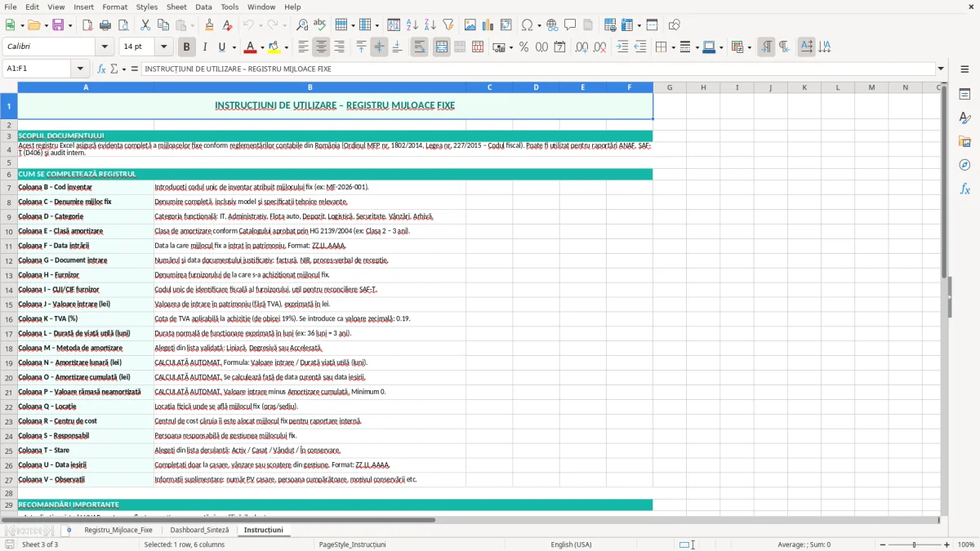The image size is (980, 551).
Task: Activate the Clone Formatting paintbrush
Action: [x=209, y=25]
